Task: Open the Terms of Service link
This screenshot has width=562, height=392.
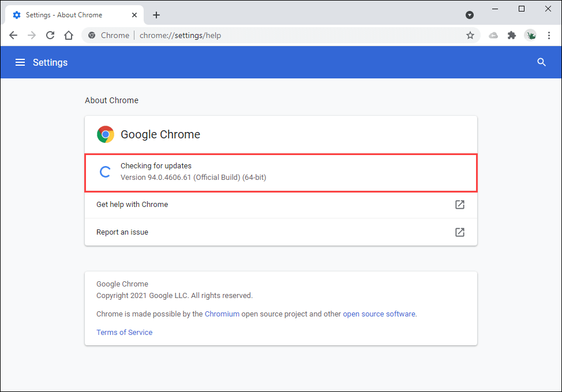Action: [x=125, y=333]
